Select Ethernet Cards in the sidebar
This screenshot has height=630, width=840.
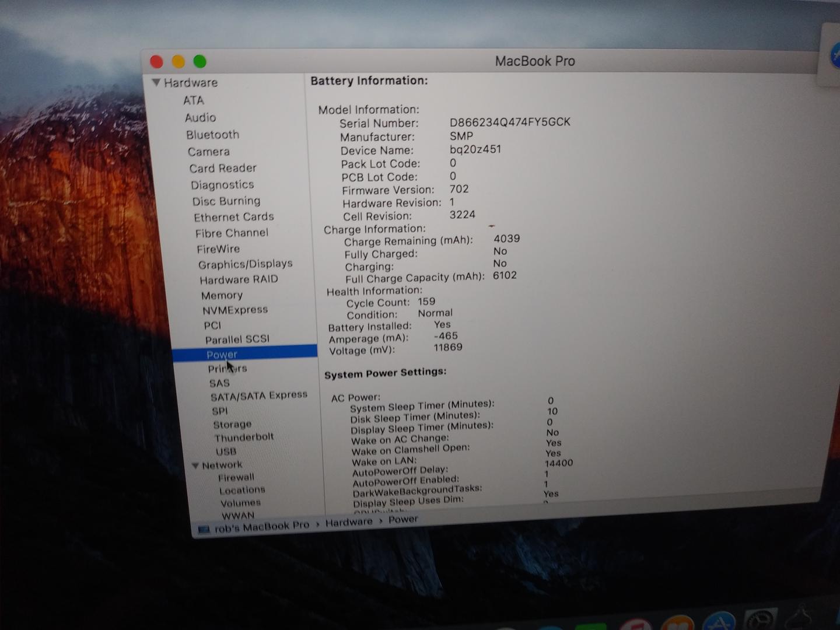(233, 217)
